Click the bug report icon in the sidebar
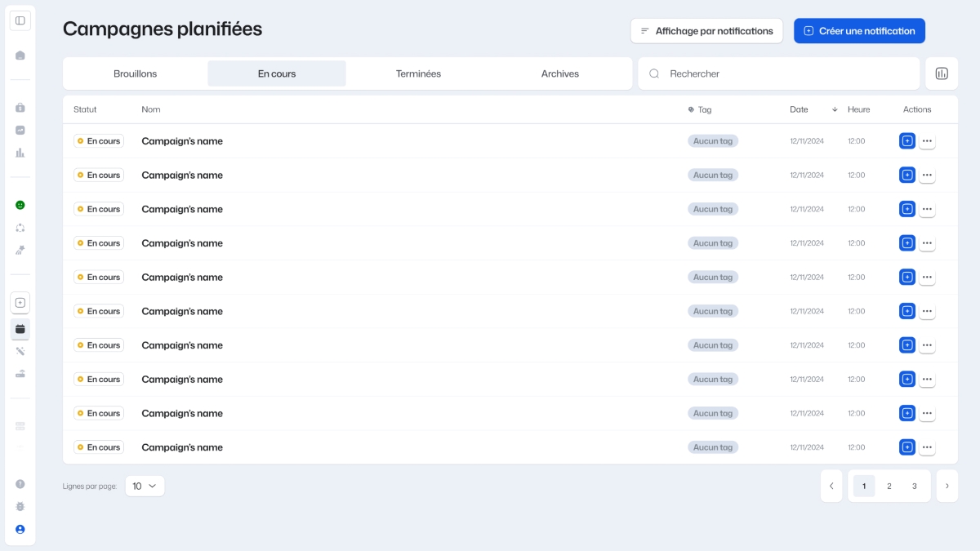The height and width of the screenshot is (551, 980). [20, 506]
